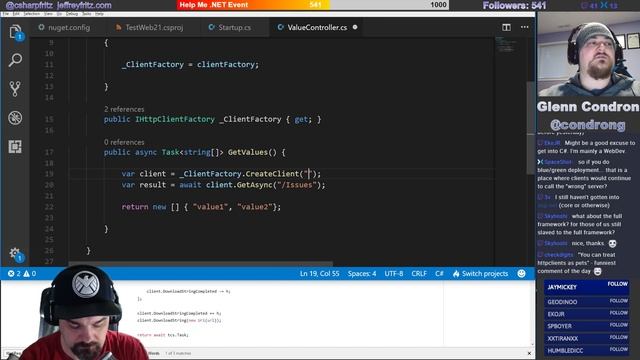
Task: Open the View menu
Action: click(48, 14)
